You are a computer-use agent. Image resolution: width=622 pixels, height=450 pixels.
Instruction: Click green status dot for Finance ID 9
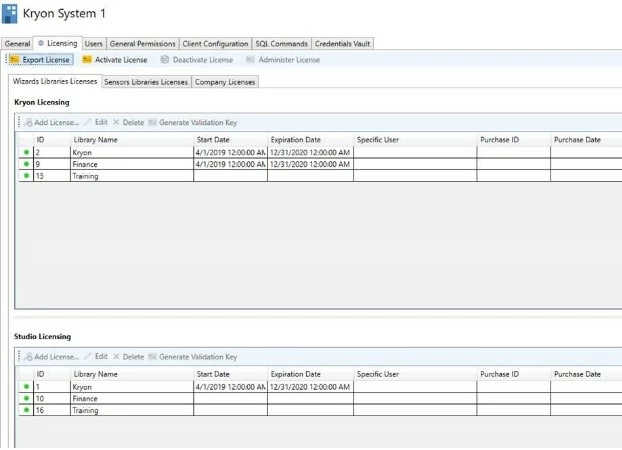[x=26, y=164]
